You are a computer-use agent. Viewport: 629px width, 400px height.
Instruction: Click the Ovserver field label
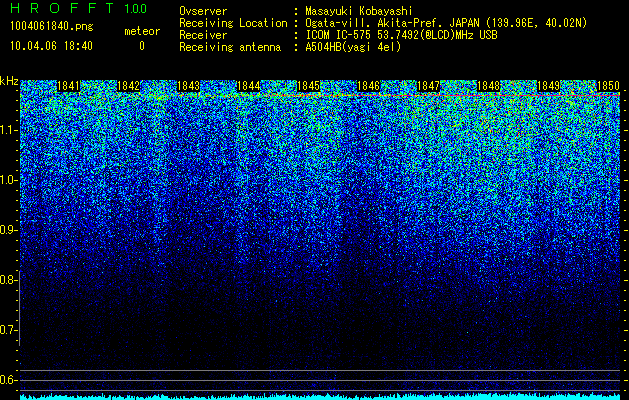tap(203, 11)
